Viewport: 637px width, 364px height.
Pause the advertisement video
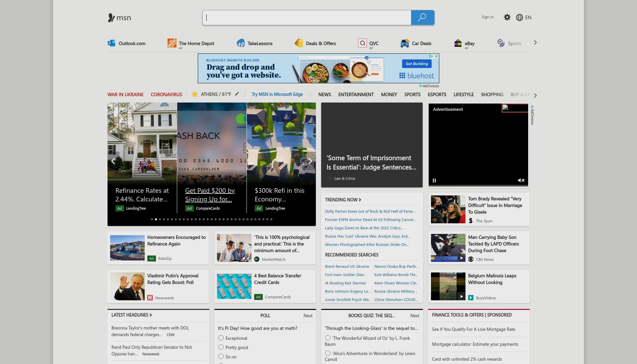(434, 181)
